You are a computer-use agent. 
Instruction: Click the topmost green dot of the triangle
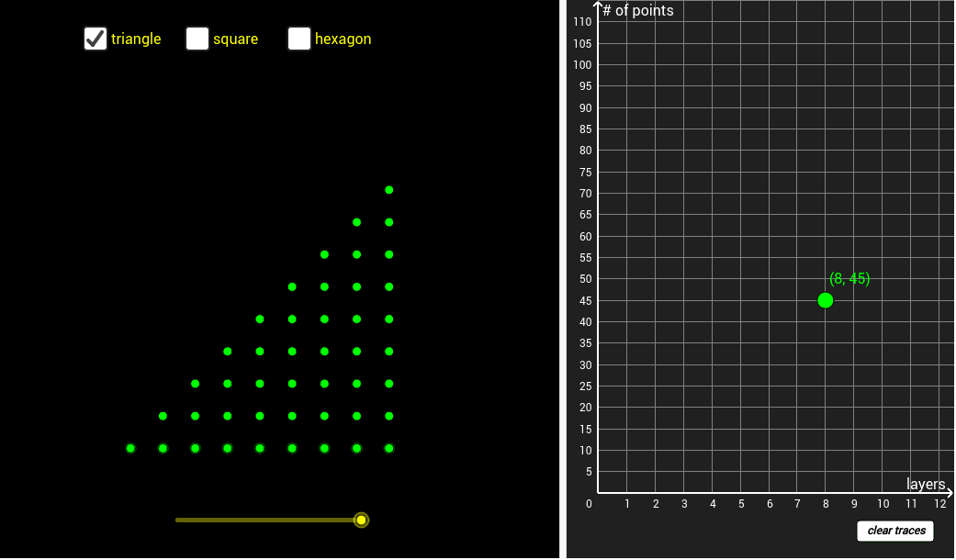click(x=389, y=190)
